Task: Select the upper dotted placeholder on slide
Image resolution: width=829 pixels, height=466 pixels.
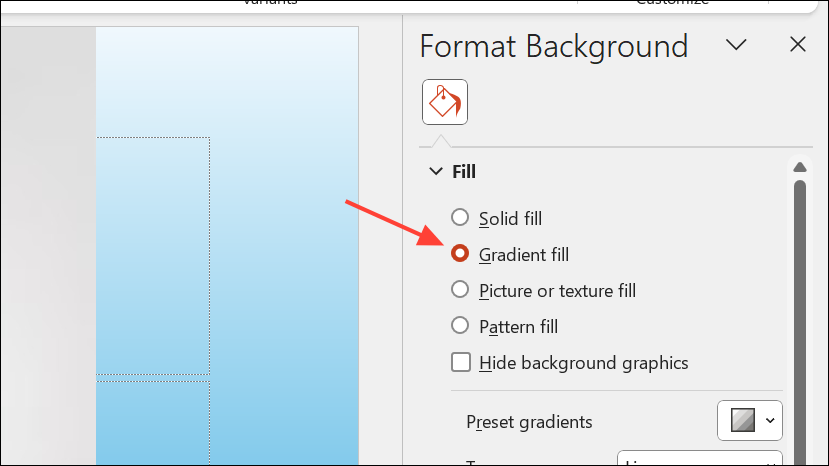Action: (153, 256)
